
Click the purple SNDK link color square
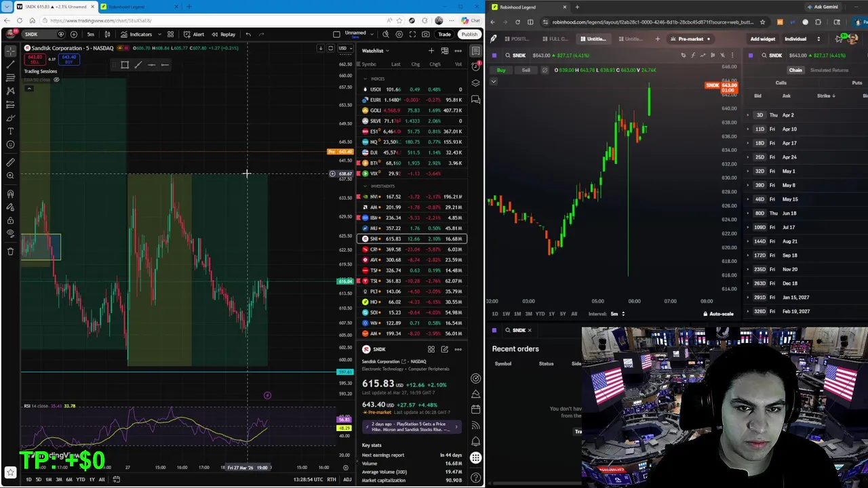494,56
